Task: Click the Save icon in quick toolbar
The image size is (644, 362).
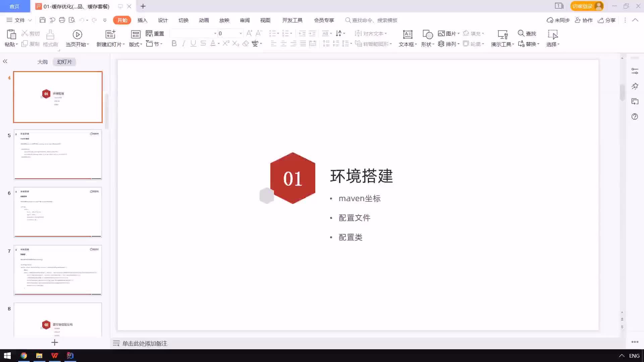Action: (x=42, y=20)
